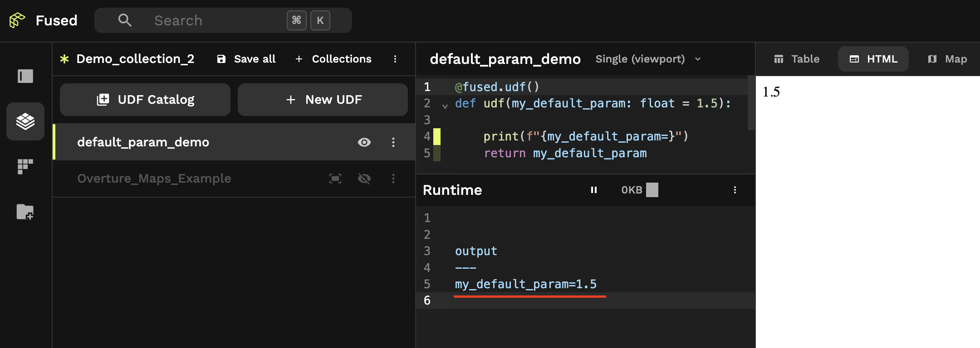Click the memory usage indicator bar
Image resolution: width=980 pixels, height=348 pixels.
point(652,190)
